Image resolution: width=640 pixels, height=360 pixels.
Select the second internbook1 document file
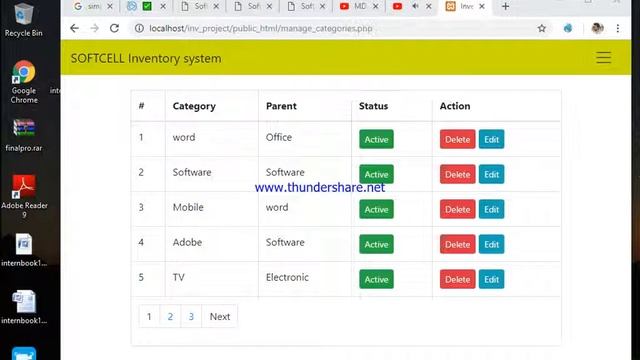(x=24, y=307)
